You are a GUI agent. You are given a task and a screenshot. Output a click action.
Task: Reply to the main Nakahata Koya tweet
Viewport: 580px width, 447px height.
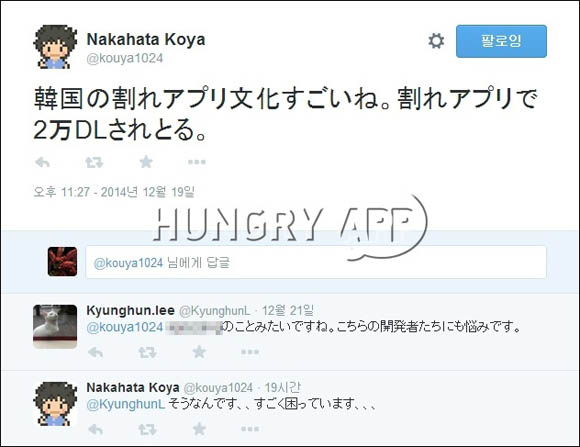tap(42, 162)
